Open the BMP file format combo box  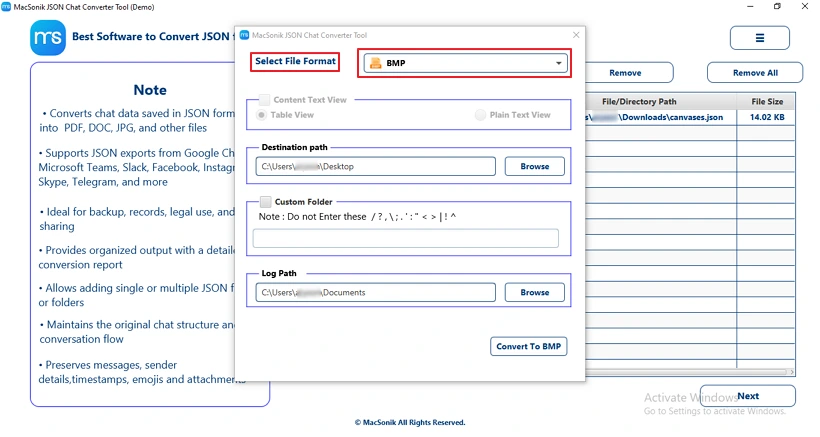pos(465,63)
